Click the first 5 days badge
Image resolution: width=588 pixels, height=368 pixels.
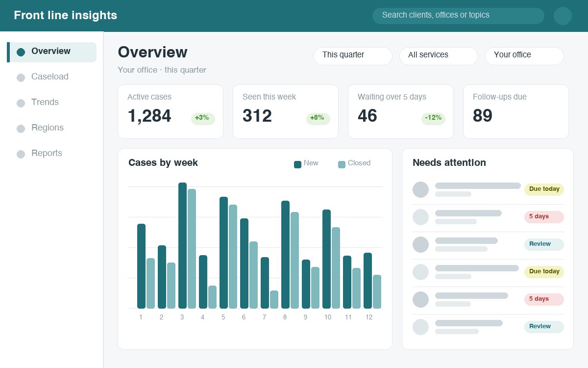544,217
